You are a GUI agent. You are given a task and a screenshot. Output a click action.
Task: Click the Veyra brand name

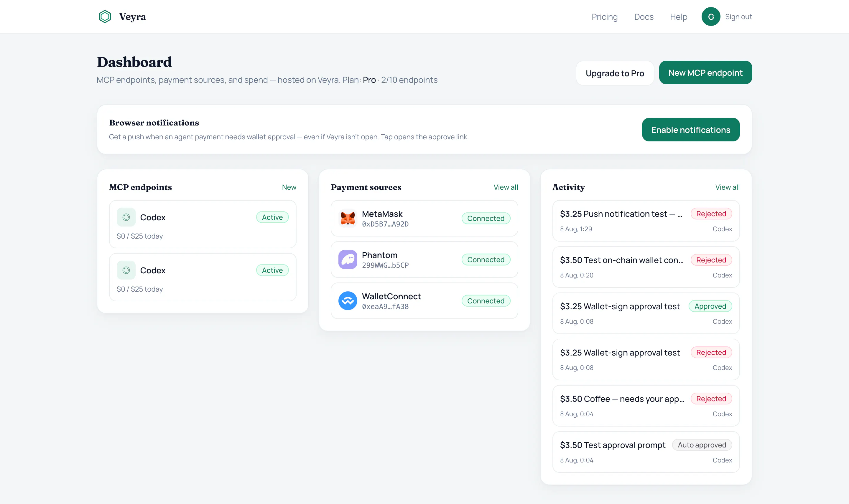(133, 16)
